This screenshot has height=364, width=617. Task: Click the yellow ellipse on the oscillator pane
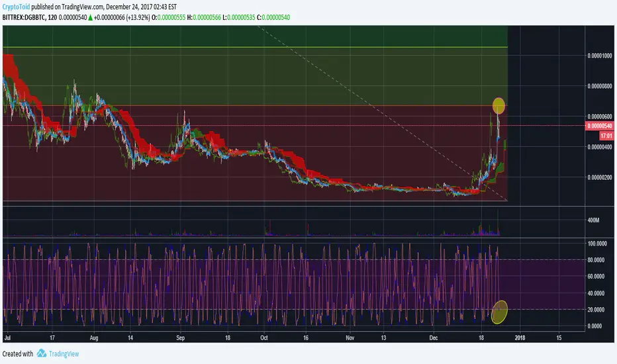pos(499,312)
